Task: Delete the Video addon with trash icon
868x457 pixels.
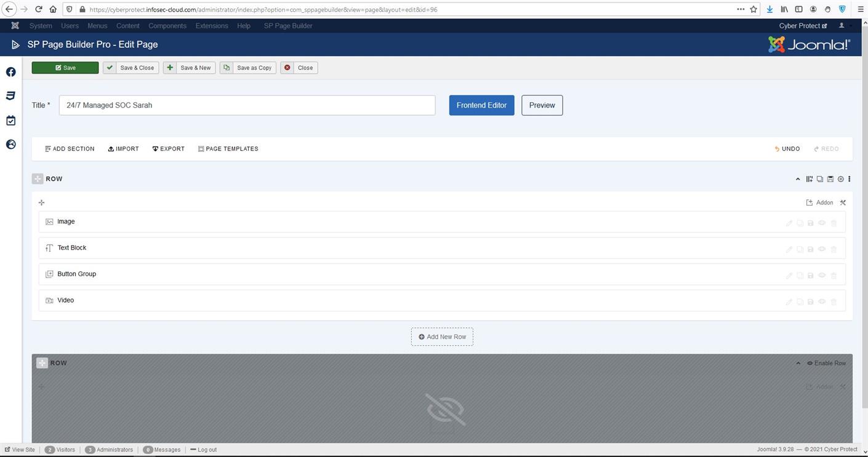Action: [x=834, y=301]
